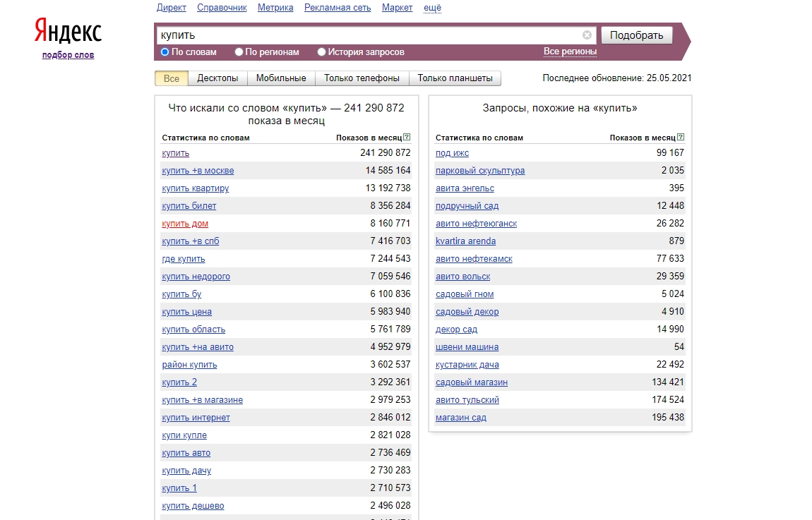Open the авито нефтекамск similar query link
The image size is (812, 520).
474,259
